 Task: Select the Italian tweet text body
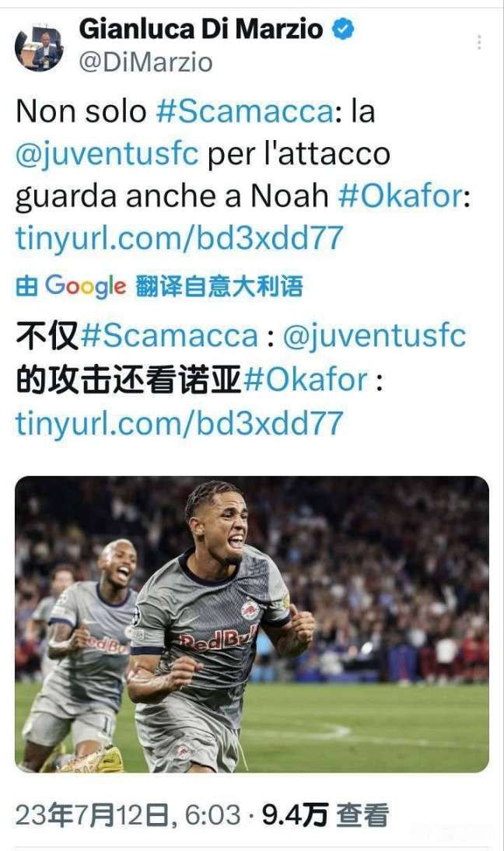(x=243, y=175)
